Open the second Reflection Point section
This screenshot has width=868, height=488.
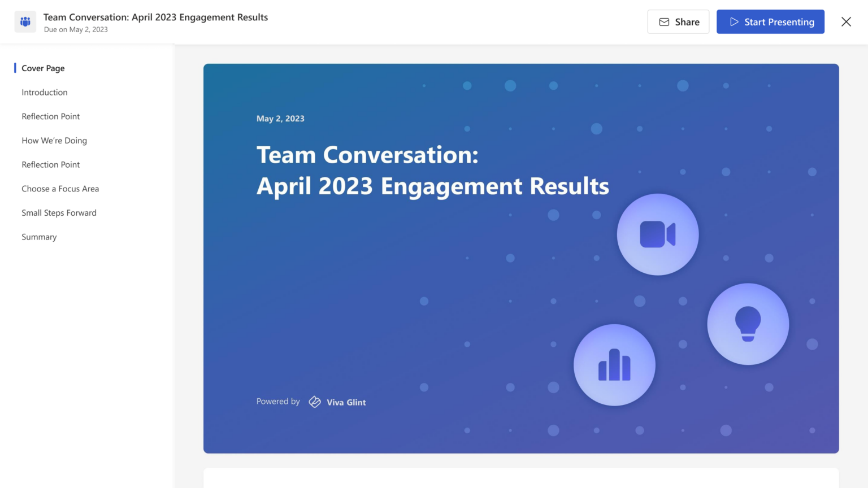coord(51,165)
